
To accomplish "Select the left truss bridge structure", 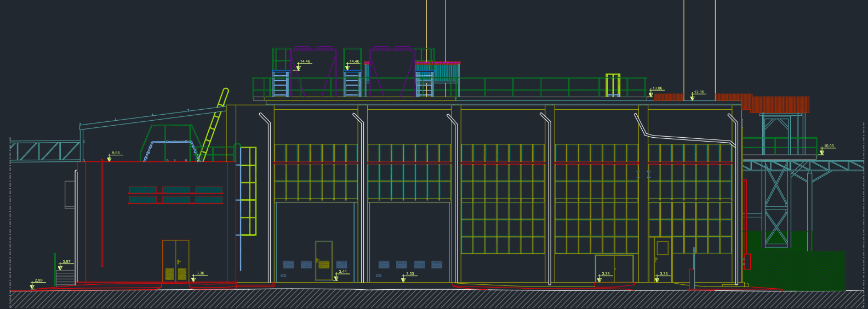I will 45,151.
